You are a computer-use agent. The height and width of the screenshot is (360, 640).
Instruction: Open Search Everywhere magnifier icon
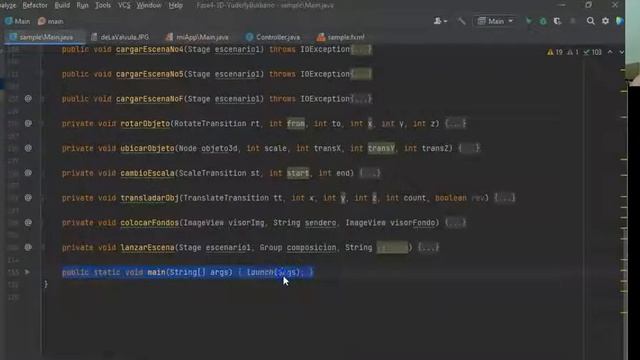[x=590, y=21]
